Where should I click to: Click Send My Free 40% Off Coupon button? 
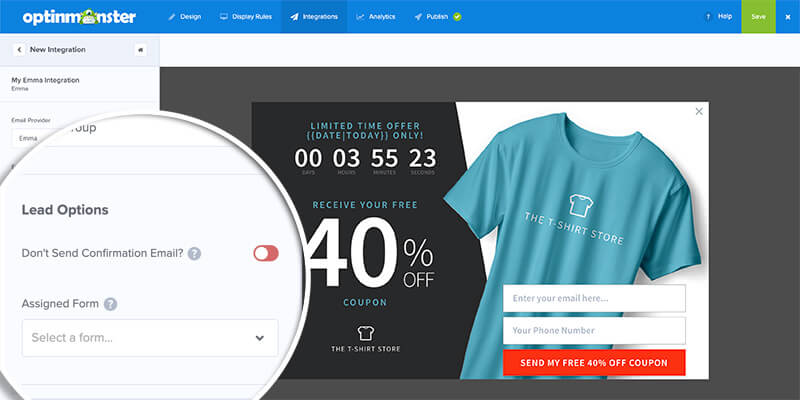594,363
